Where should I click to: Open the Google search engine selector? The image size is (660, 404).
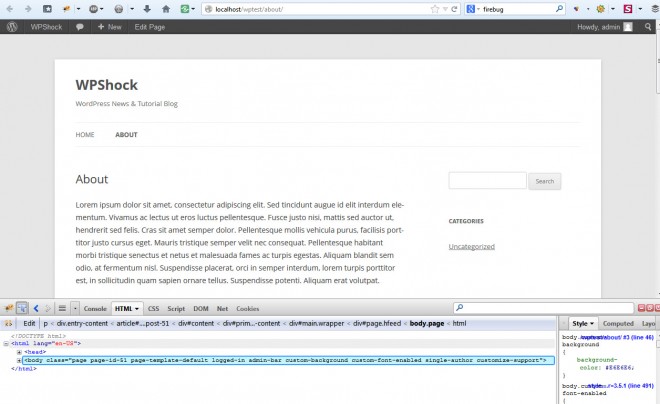(x=473, y=9)
